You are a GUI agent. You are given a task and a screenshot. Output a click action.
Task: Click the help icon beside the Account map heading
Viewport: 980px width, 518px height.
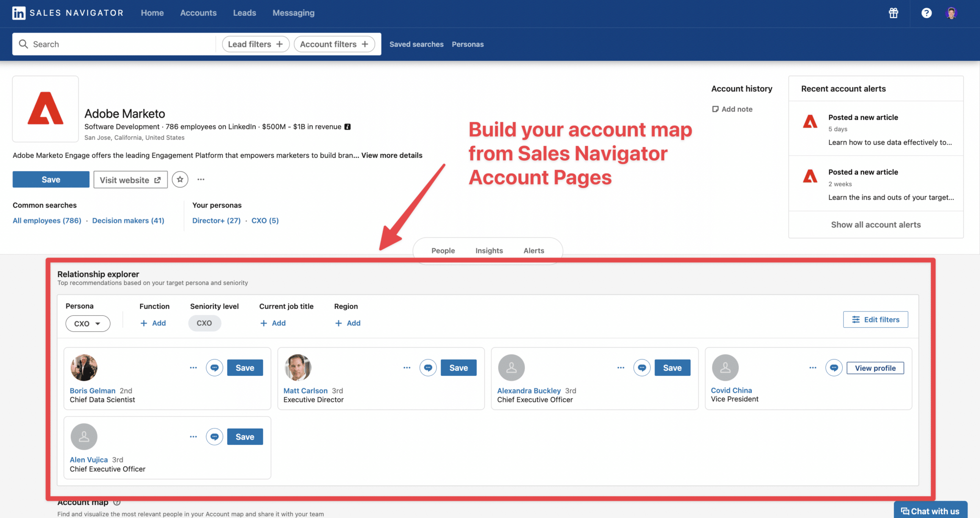pyautogui.click(x=117, y=502)
